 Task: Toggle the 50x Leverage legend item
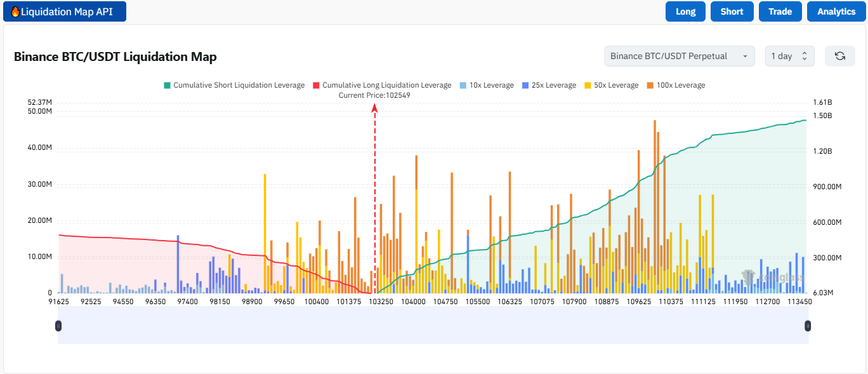coord(611,85)
